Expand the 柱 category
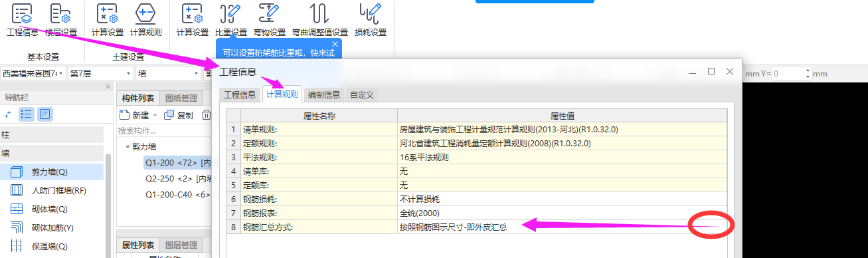 [x=52, y=134]
